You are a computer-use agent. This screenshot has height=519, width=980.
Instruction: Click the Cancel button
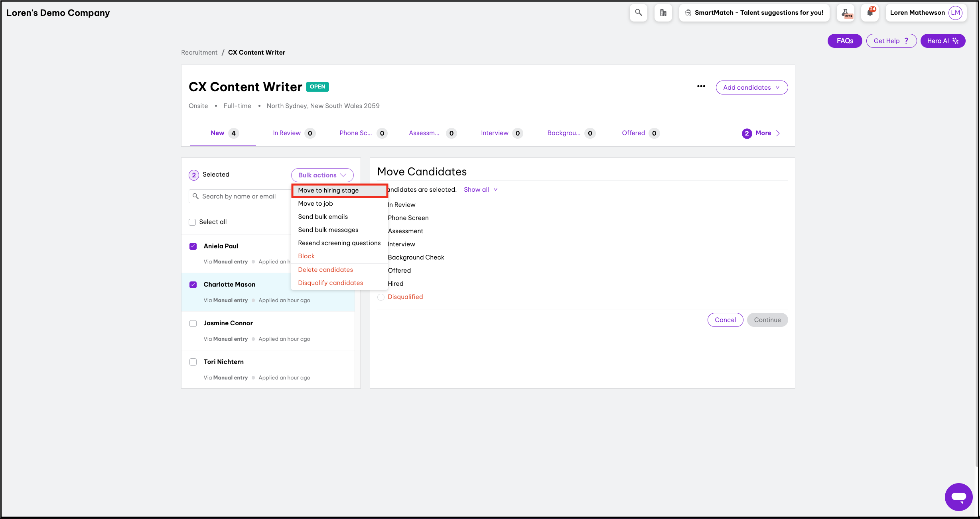[725, 320]
